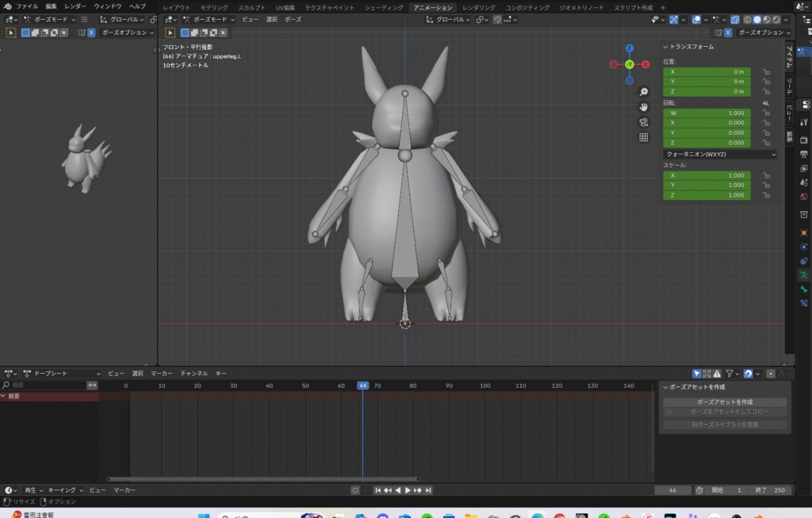Jump to the end frame of timeline
The height and width of the screenshot is (518, 812).
coord(428,490)
